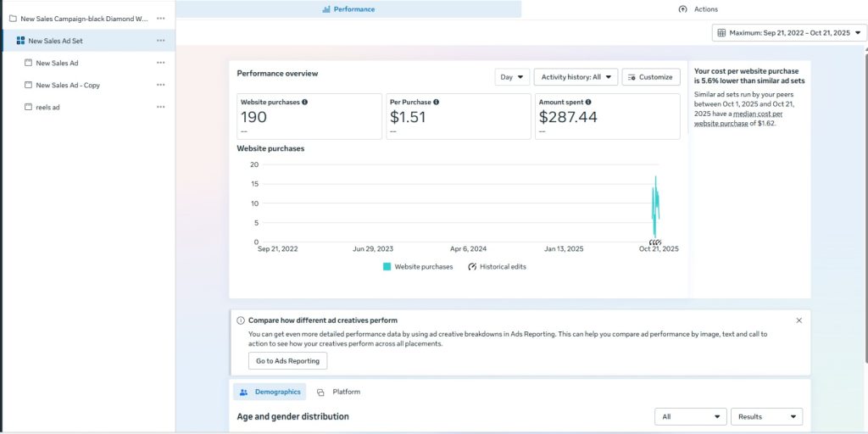Open three-dot menu for the New Sales Campaign

[x=160, y=19]
